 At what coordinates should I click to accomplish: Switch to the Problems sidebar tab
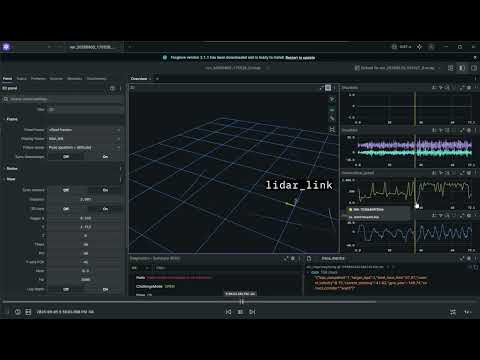click(x=38, y=79)
